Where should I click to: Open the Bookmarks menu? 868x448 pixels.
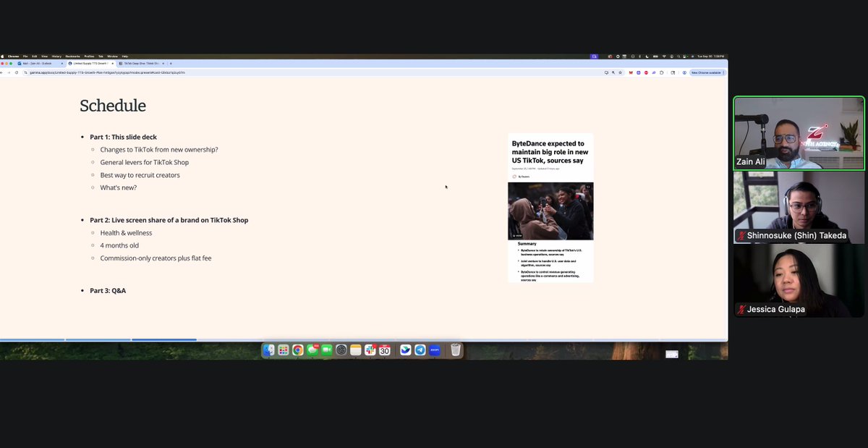(x=72, y=56)
